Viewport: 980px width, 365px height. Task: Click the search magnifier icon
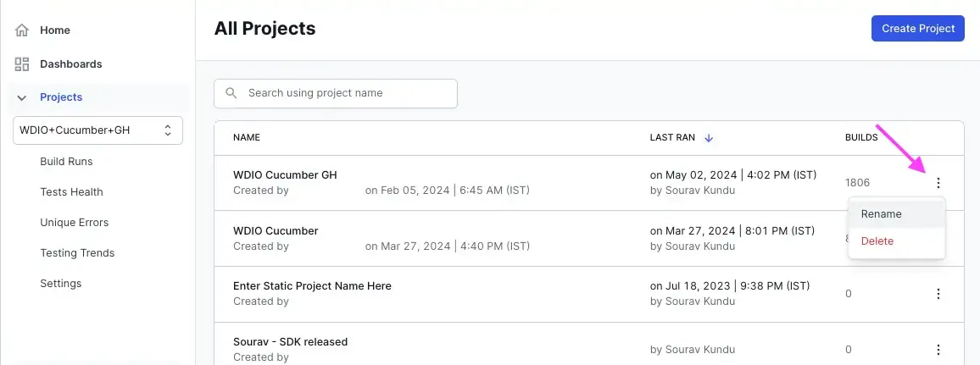tap(231, 93)
